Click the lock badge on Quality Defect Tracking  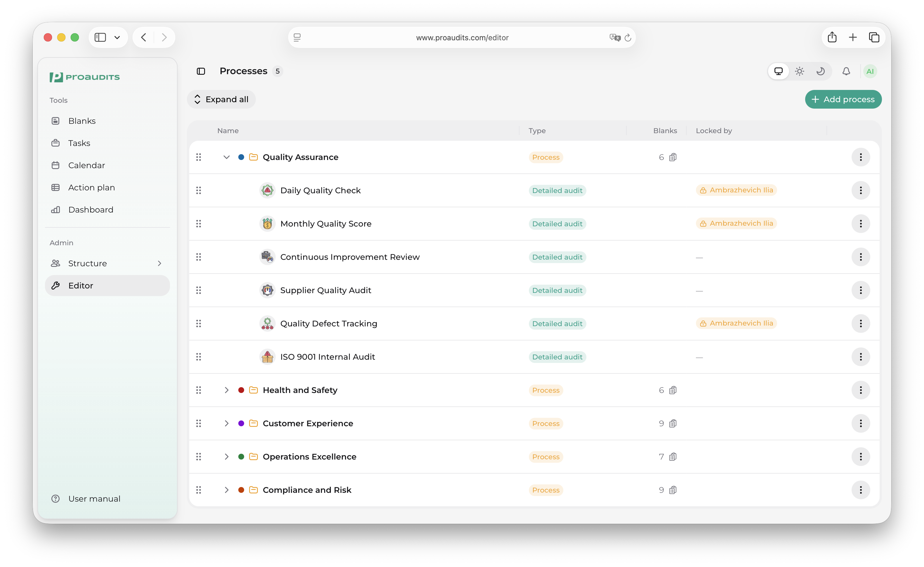736,323
